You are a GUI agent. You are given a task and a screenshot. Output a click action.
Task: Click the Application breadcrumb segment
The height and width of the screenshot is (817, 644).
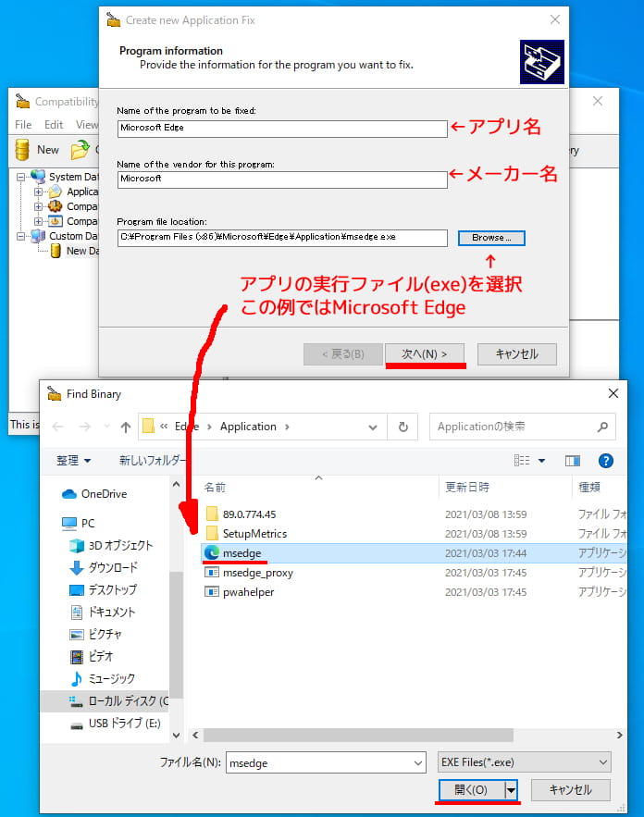tap(248, 427)
